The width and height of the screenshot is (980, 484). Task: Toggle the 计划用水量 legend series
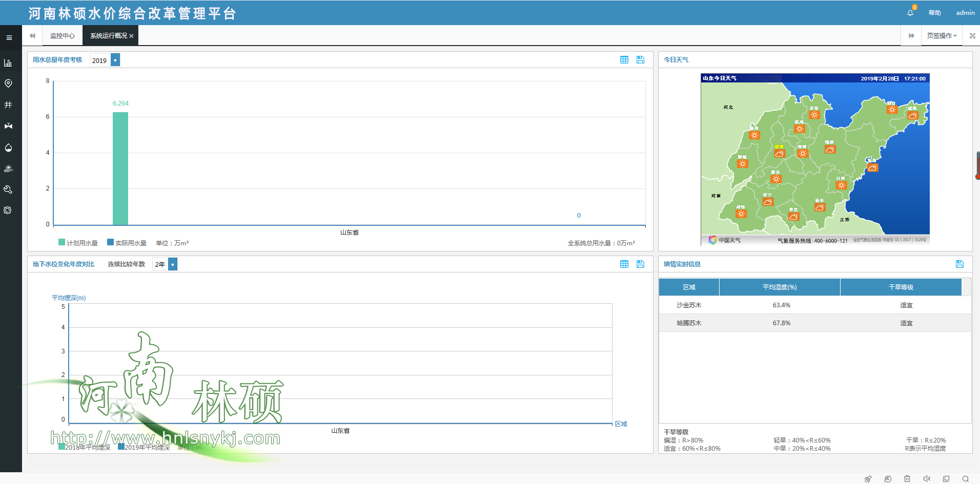(78, 243)
